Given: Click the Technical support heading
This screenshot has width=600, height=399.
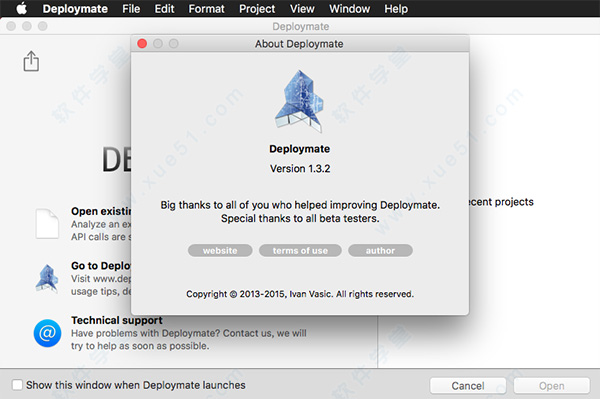Looking at the screenshot, I should pos(117,320).
